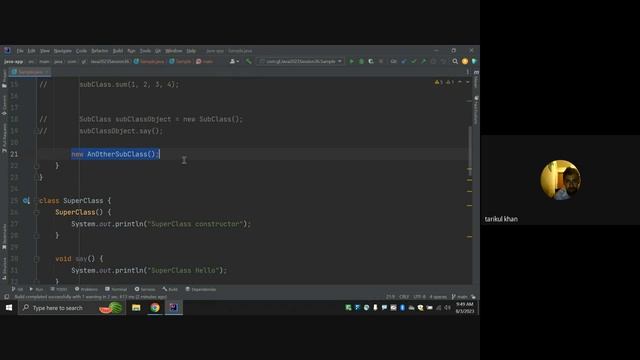This screenshot has height=360, width=640.
Task: Open the Git tool window button
Action: (x=17, y=289)
